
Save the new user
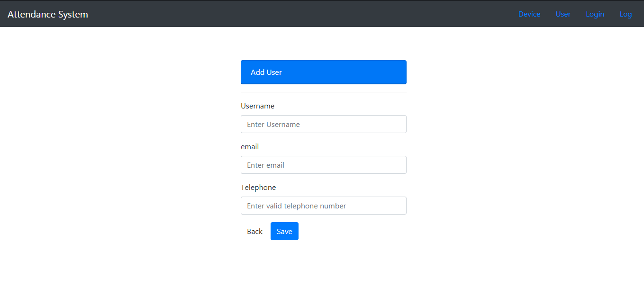tap(284, 231)
